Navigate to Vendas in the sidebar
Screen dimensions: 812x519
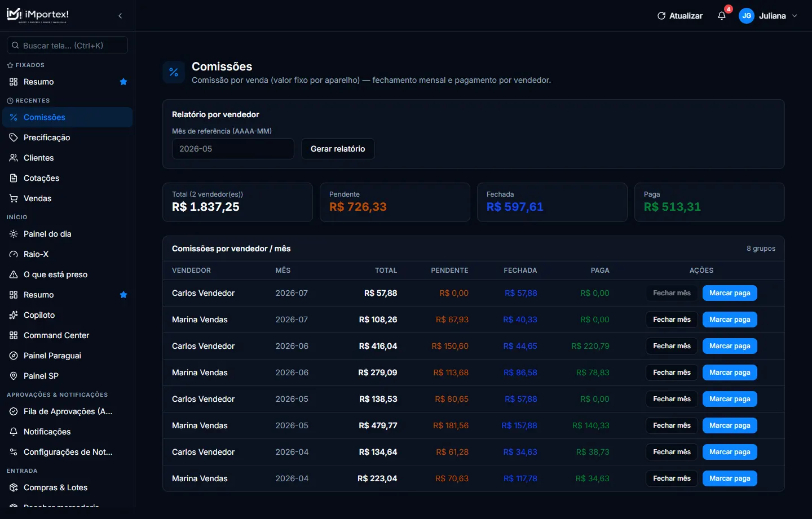(x=68, y=198)
